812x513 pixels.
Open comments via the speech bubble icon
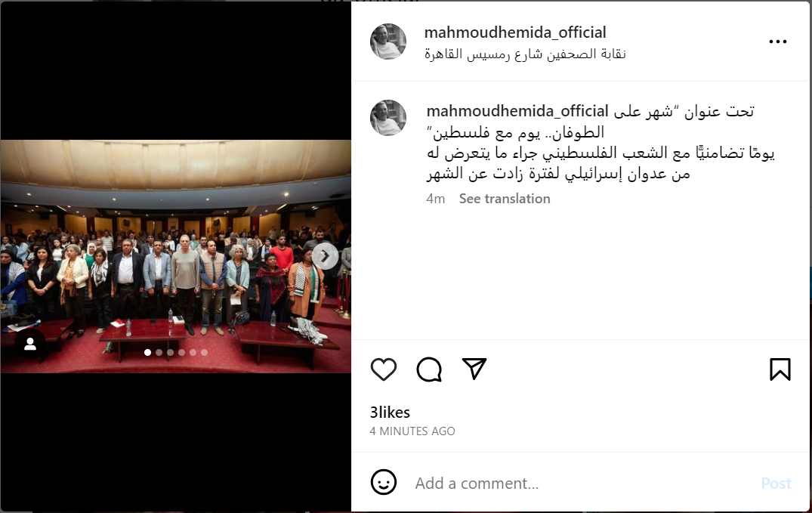tap(429, 369)
